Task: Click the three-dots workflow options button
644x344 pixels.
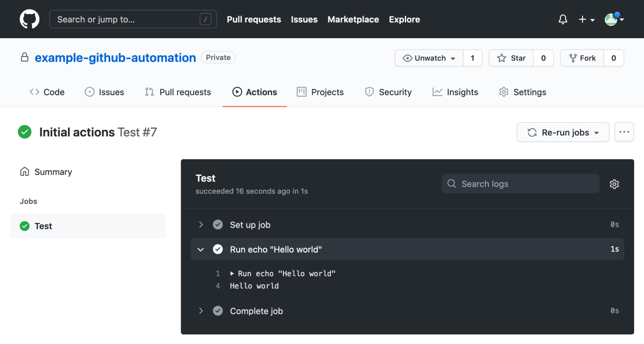Action: pyautogui.click(x=624, y=132)
